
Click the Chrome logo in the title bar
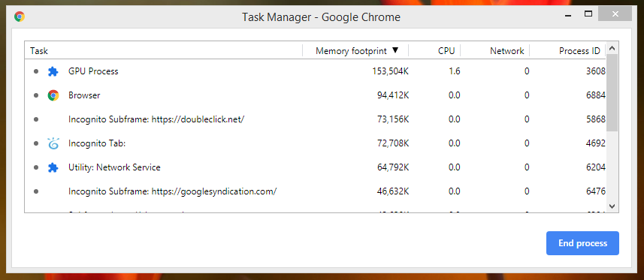(20, 17)
